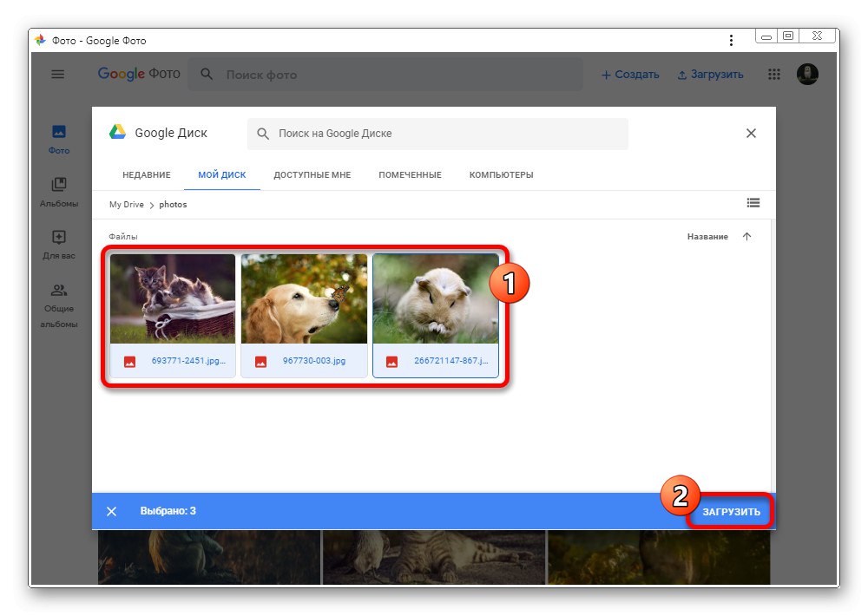Open the navigation hamburger menu
The image size is (868, 616).
[x=57, y=75]
